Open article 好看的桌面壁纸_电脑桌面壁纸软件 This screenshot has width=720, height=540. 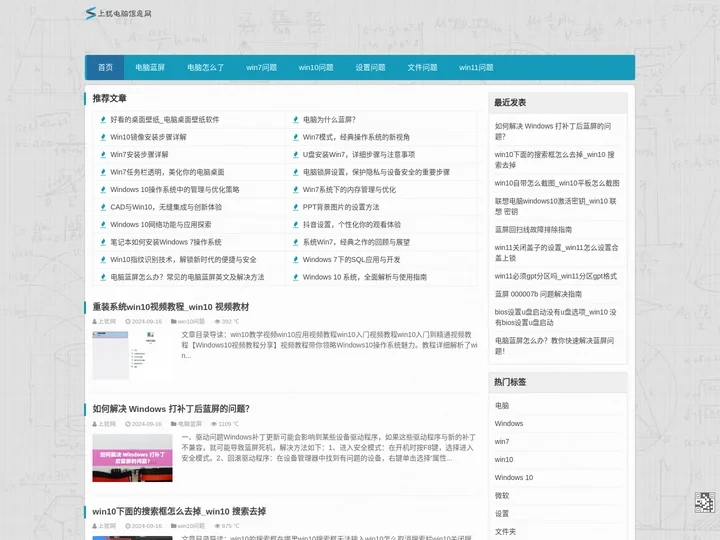click(164, 119)
